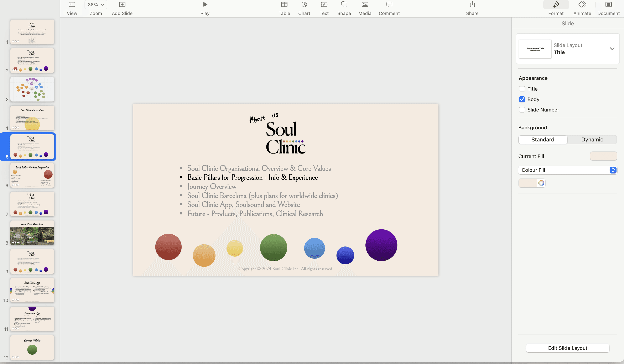
Task: Select slide 1 thumbnail in navigator
Action: (x=32, y=32)
